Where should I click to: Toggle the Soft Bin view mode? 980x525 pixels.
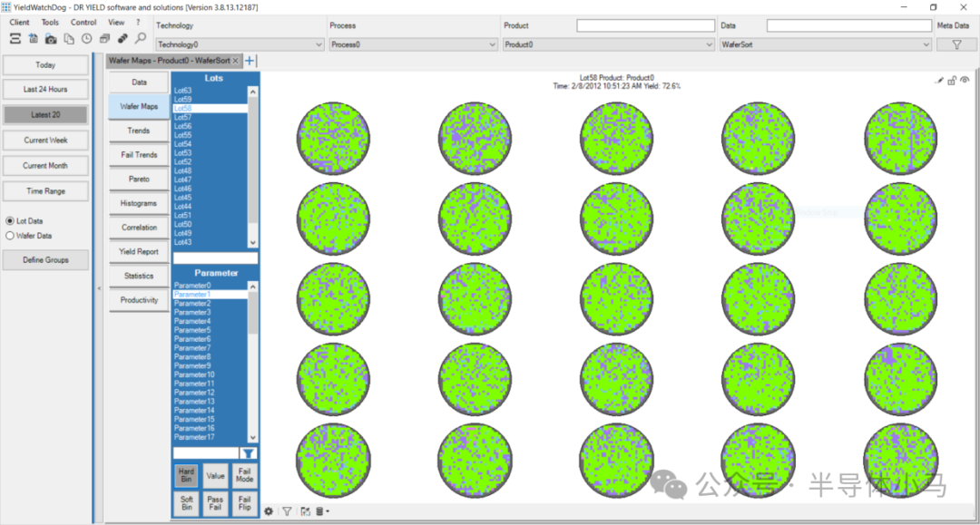point(186,503)
